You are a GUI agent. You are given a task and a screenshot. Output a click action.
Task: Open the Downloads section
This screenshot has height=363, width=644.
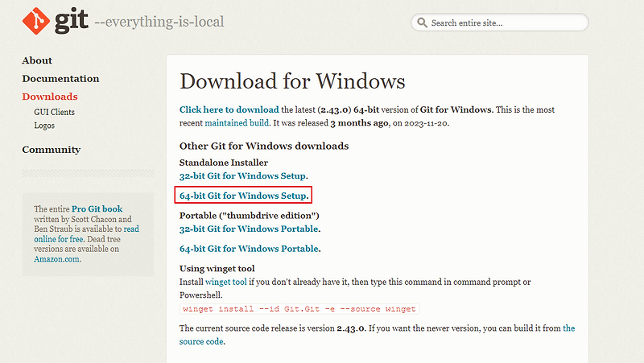(x=50, y=97)
